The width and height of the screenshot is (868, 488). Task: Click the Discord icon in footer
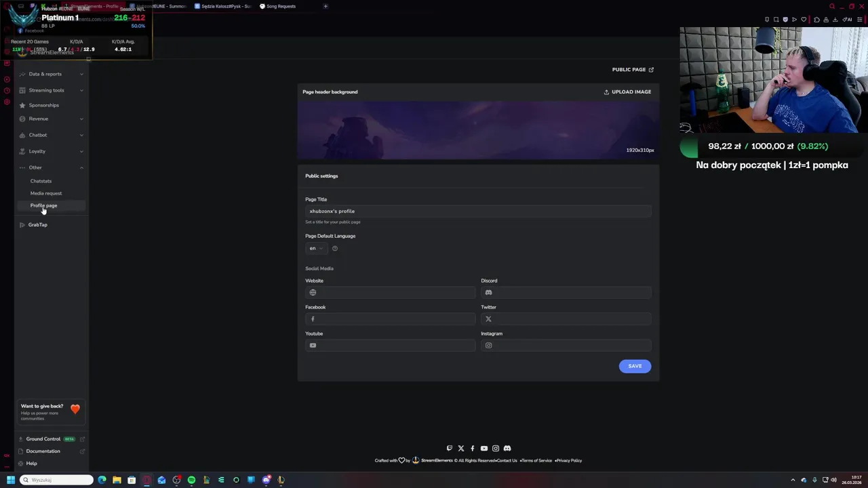507,448
